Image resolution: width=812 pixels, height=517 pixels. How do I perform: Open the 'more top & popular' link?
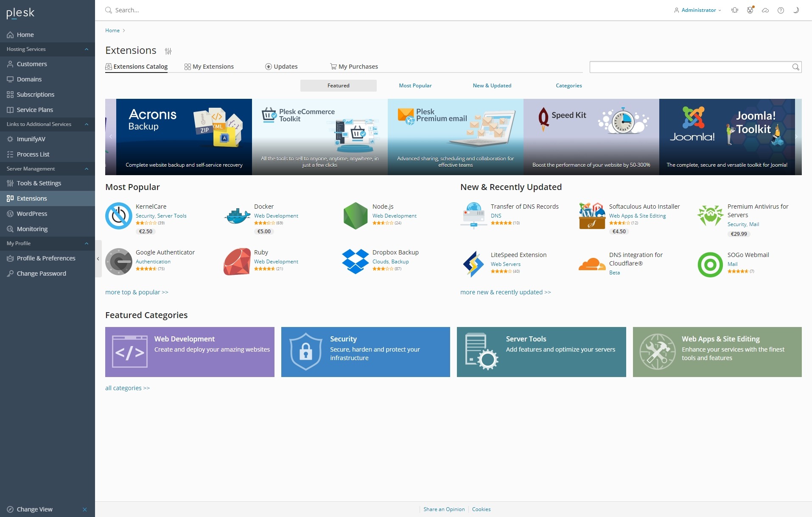click(x=137, y=292)
